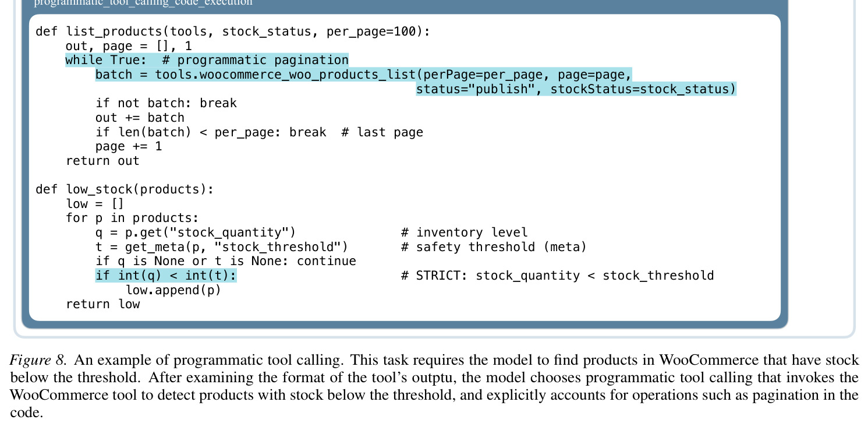
Task: Click the 'low = []' assignment line
Action: 95,204
